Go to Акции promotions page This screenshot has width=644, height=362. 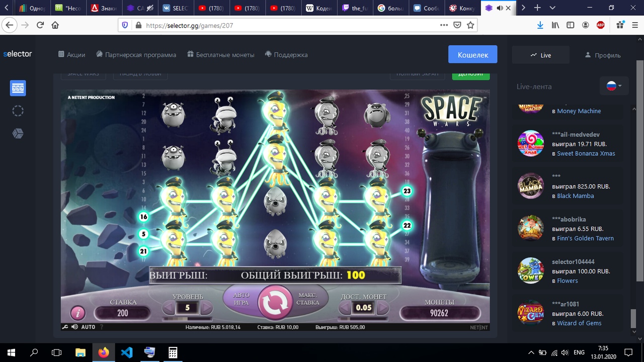click(x=71, y=55)
